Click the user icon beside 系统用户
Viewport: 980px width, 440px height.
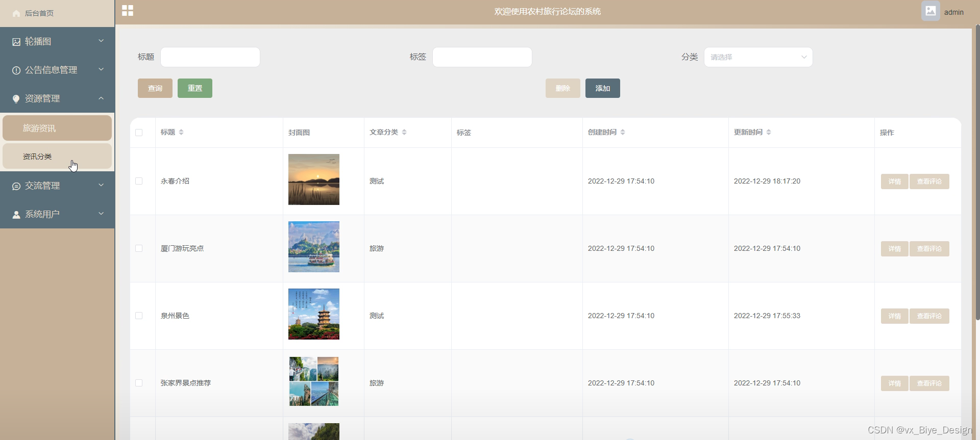coord(16,215)
